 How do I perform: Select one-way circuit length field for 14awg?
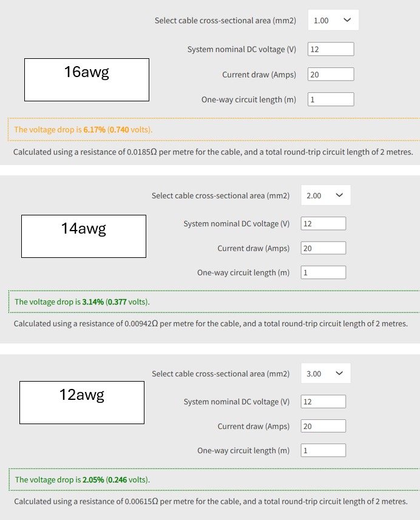323,272
